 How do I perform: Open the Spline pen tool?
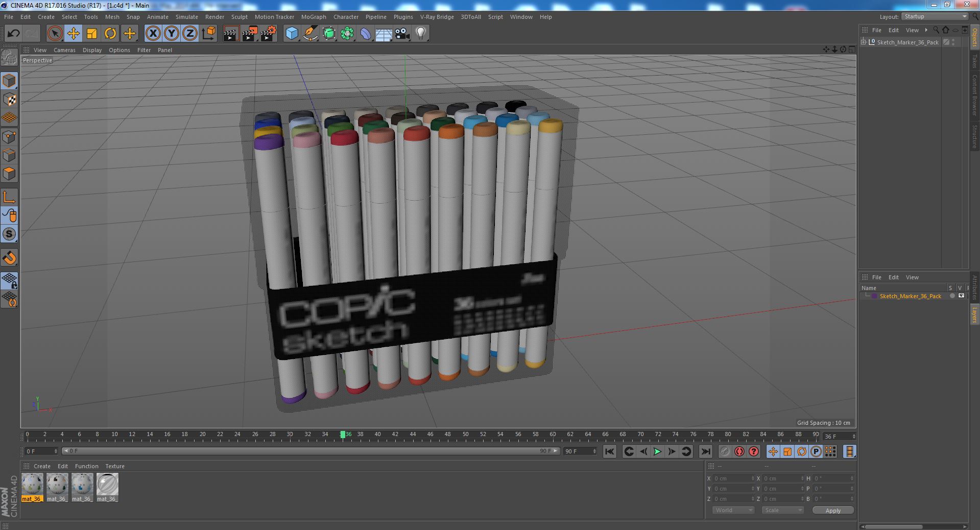[310, 34]
